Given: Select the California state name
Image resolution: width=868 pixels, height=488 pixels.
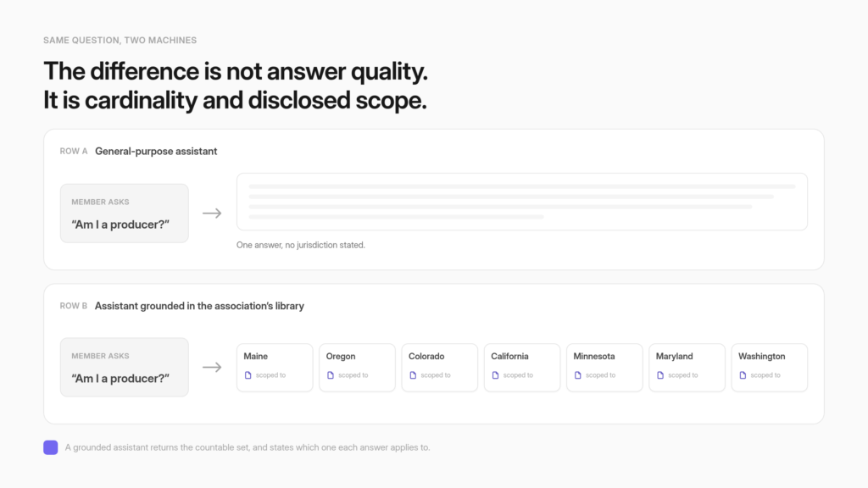Looking at the screenshot, I should coord(509,357).
